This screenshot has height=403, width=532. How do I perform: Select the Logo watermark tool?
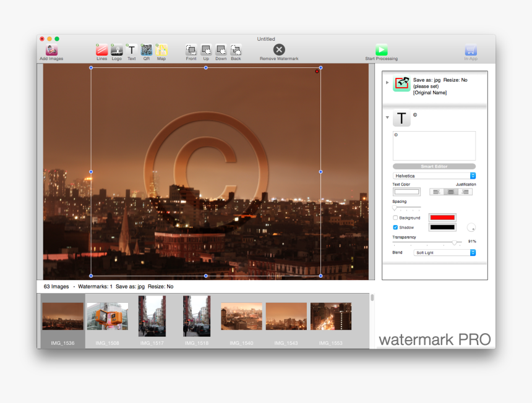(x=116, y=50)
